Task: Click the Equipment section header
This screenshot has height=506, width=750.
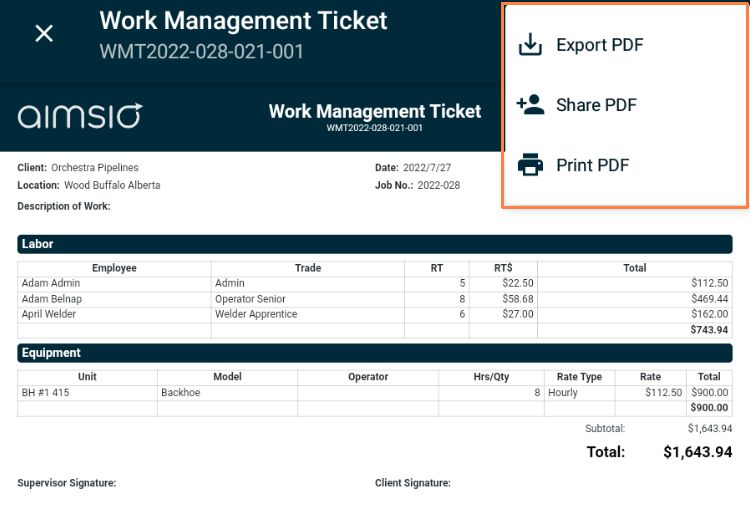Action: [x=375, y=353]
